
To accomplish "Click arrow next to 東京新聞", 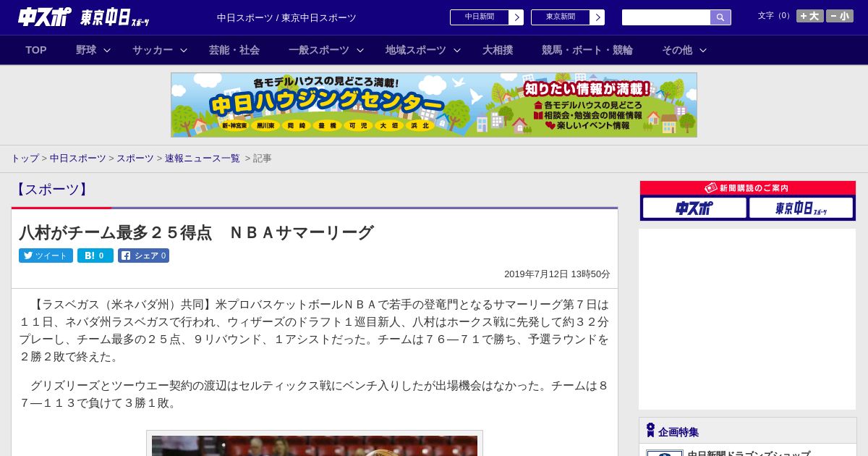I will 597,17.
